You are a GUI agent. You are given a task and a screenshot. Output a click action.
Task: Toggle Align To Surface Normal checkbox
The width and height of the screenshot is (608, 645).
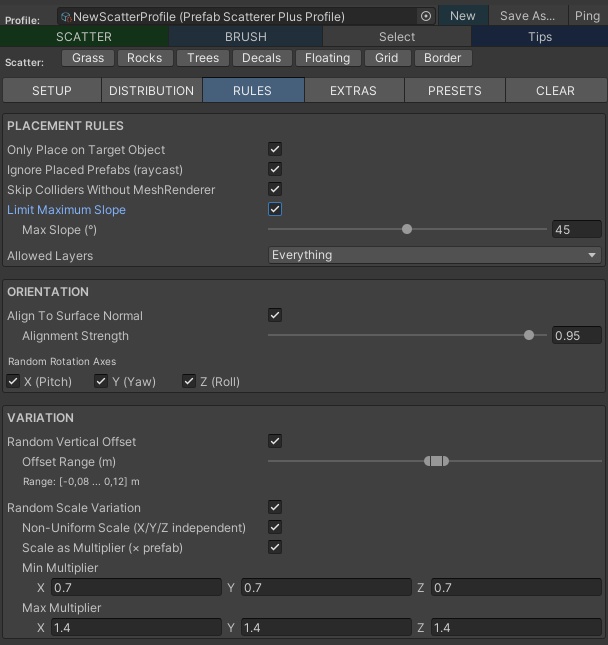pyautogui.click(x=275, y=315)
